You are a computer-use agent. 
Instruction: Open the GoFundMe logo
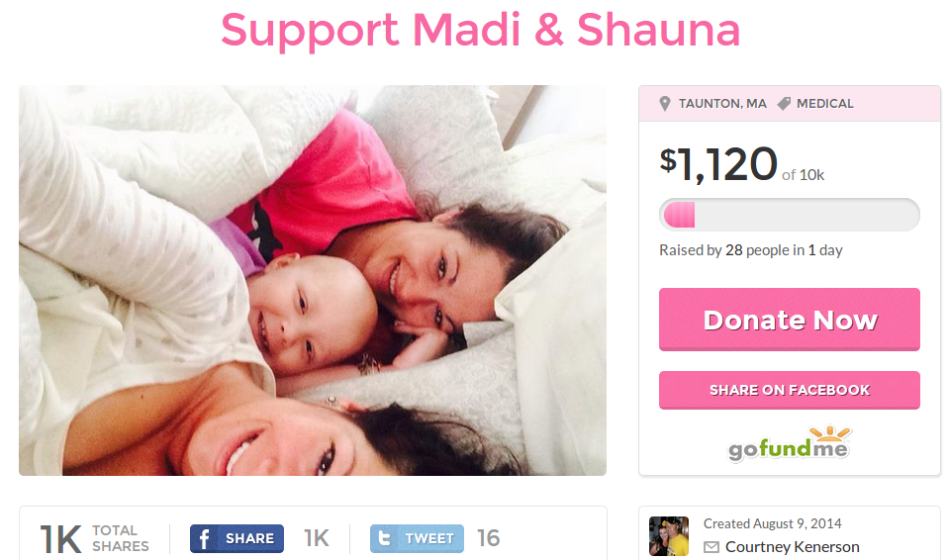(x=790, y=444)
